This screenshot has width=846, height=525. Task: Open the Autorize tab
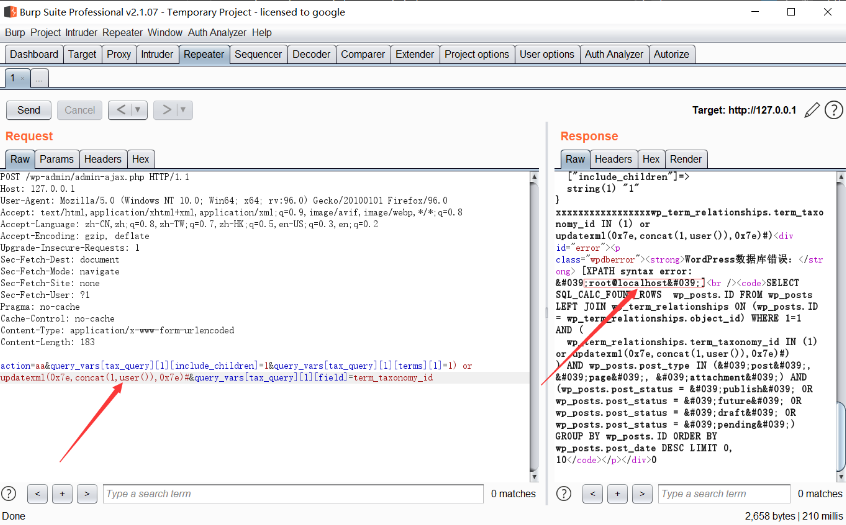(x=671, y=54)
